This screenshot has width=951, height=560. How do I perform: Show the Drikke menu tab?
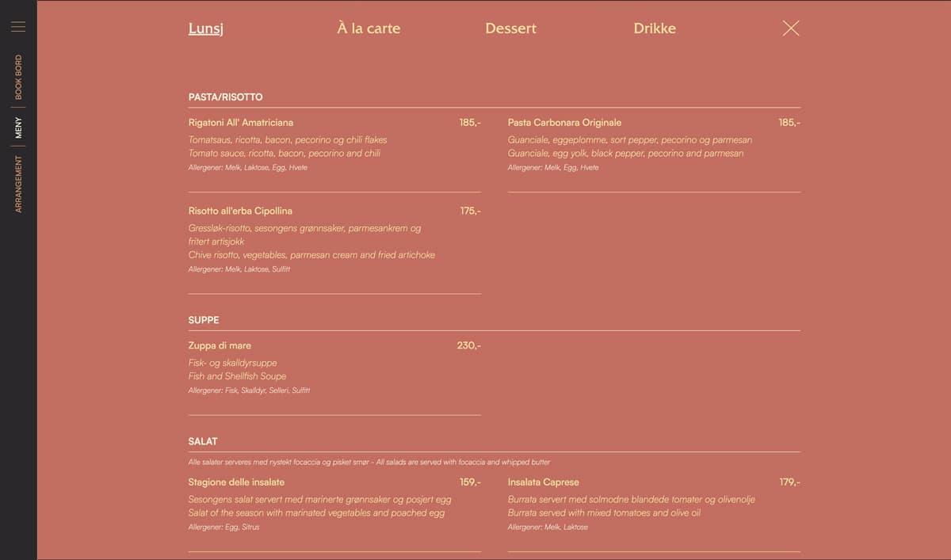[655, 29]
